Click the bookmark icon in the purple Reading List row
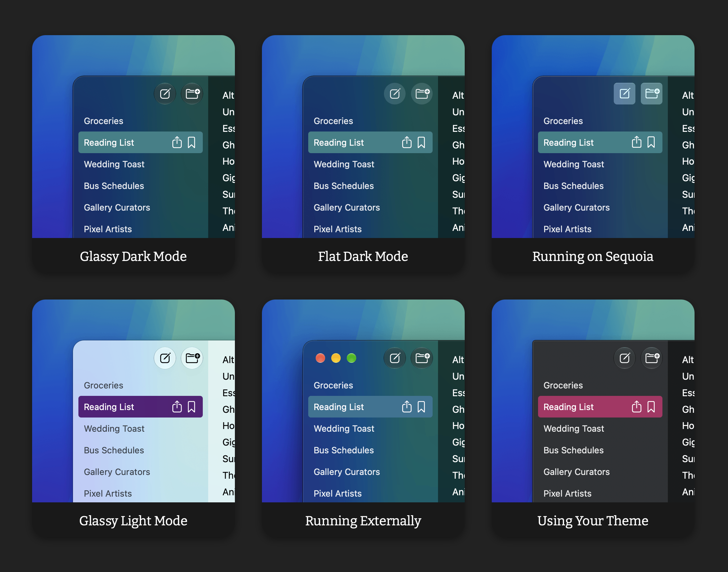 tap(192, 407)
